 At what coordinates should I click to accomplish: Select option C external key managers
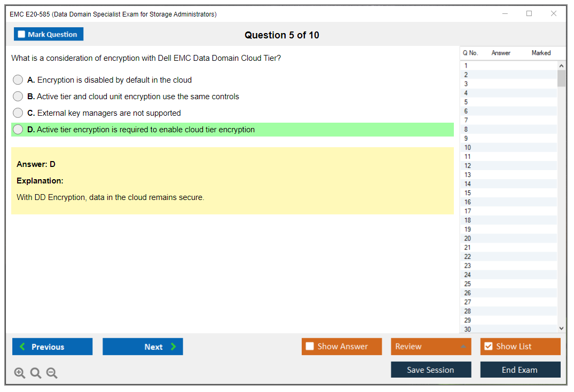[x=18, y=113]
